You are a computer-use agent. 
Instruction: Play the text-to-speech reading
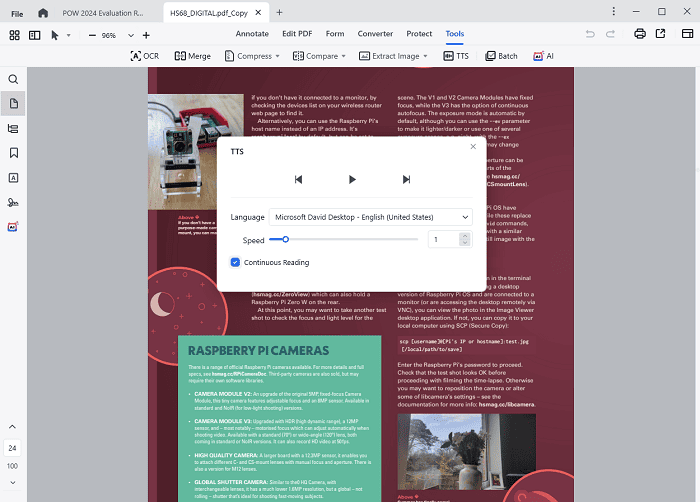point(352,180)
